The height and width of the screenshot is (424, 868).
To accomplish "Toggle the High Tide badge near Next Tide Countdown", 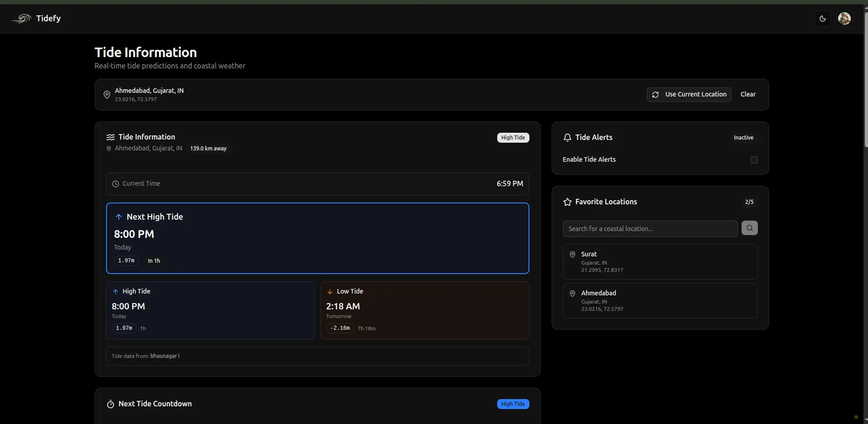I will 513,404.
